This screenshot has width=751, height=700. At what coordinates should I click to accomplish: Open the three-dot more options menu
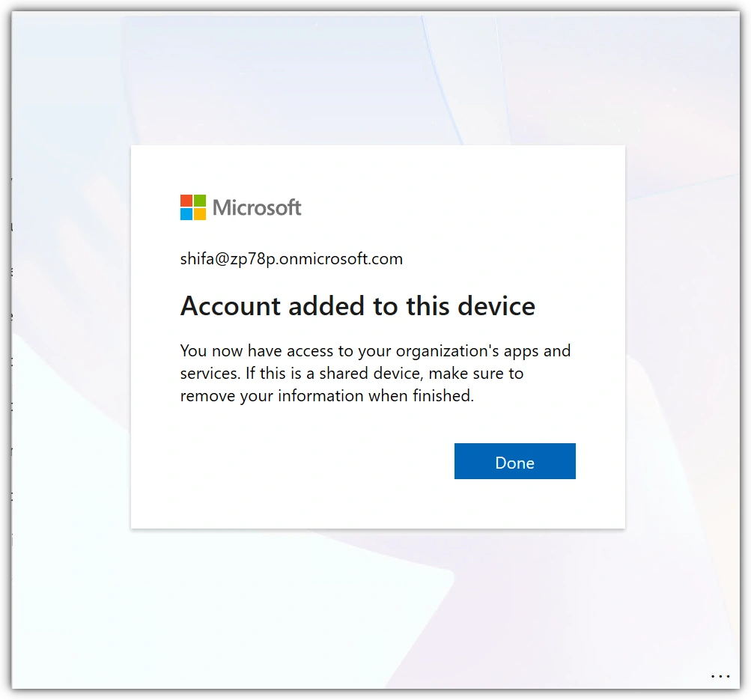click(720, 677)
